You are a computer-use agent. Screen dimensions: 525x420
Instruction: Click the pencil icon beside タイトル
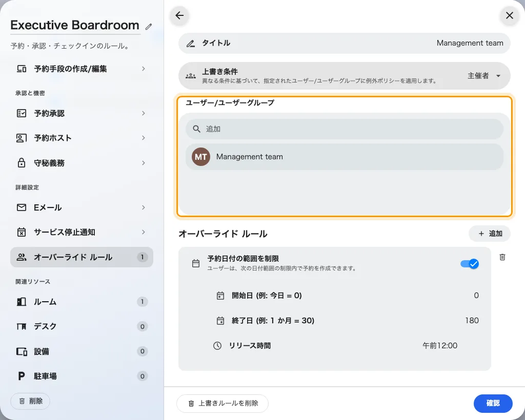point(191,43)
